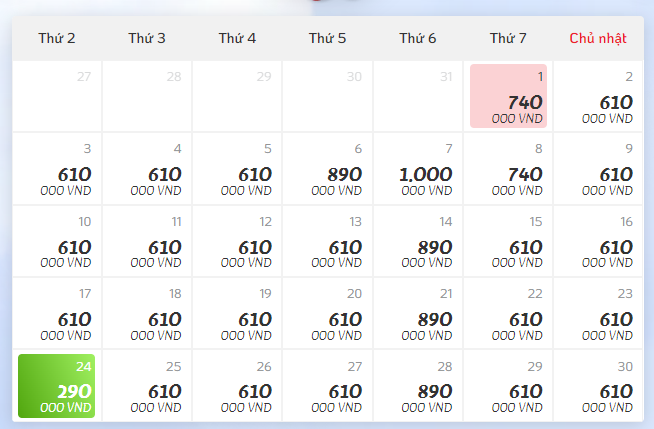Select the day 17 fare cell
The image size is (654, 429).
(x=57, y=313)
